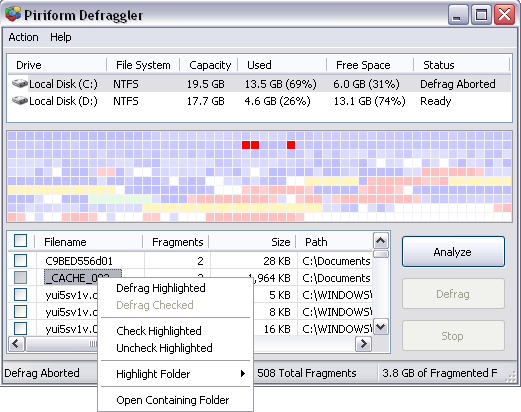Image resolution: width=521 pixels, height=412 pixels.
Task: Click file list scroll down arrow
Action: (381, 327)
